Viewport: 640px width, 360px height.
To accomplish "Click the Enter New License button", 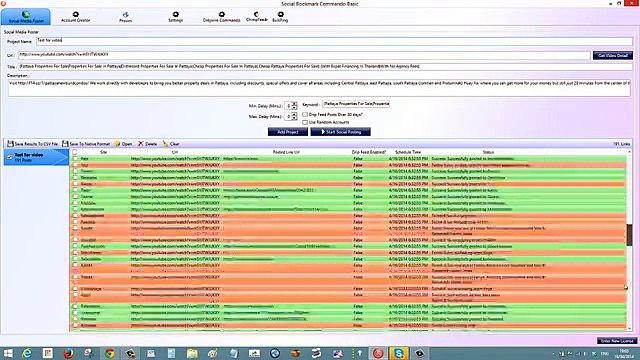I will pyautogui.click(x=617, y=340).
